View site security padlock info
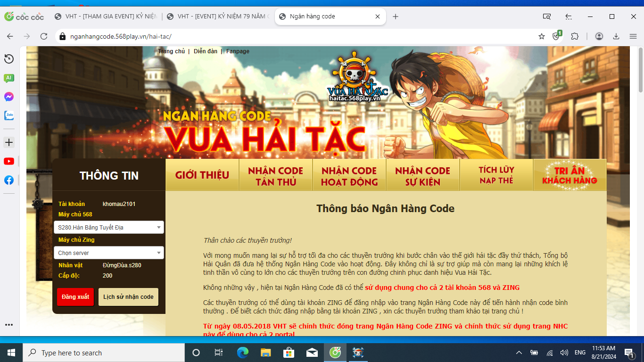This screenshot has width=644, height=362. tap(63, 36)
